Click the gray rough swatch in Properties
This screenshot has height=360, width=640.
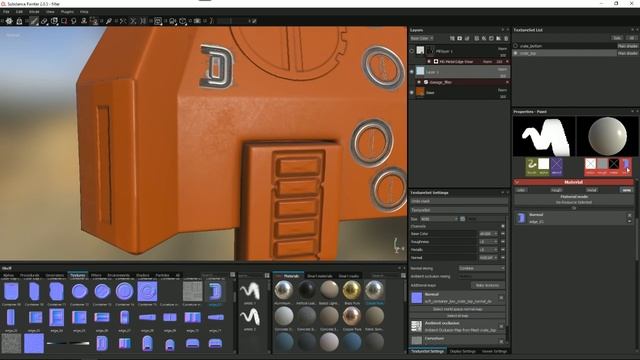(602, 164)
